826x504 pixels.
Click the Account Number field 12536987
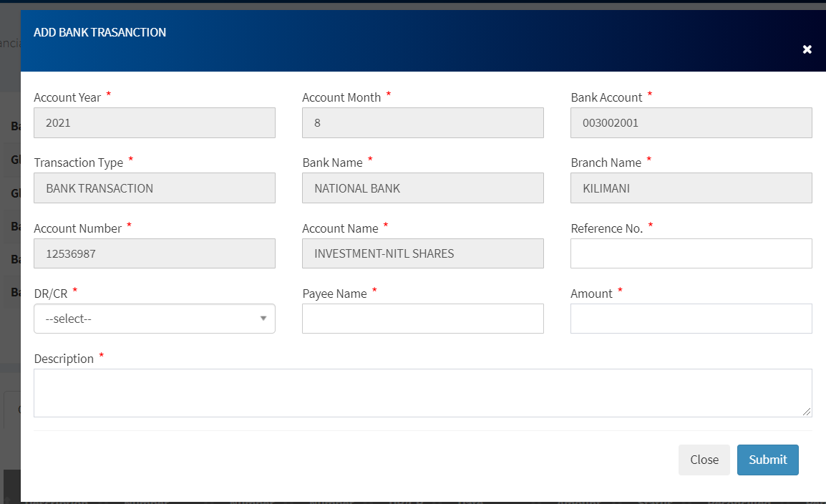[x=154, y=253]
